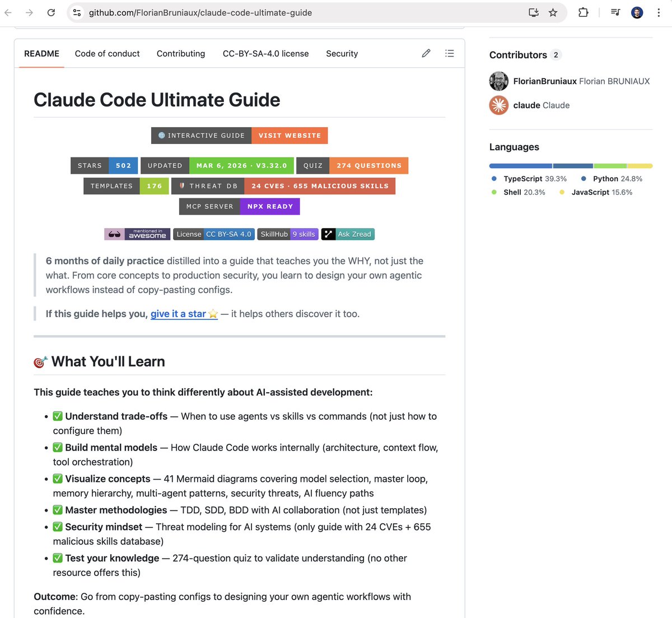Click the JavaScript yellow segment of language bar
Screen dimensions: 672x618
640,166
